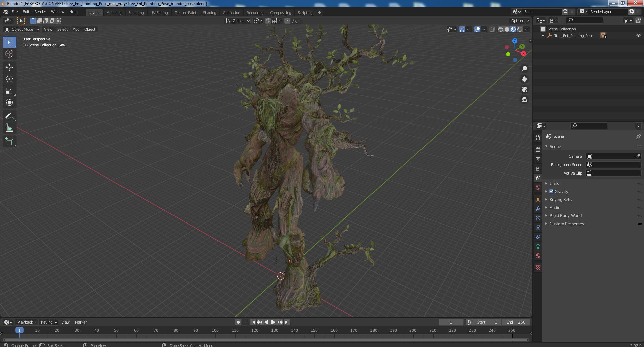This screenshot has height=347, width=644.
Task: Open the Marker menu in timeline
Action: (81, 322)
